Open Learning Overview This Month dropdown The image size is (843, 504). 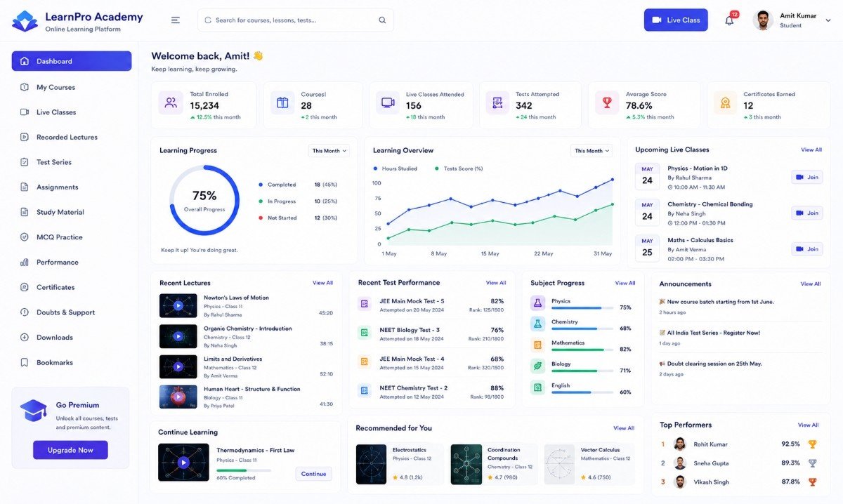[592, 151]
